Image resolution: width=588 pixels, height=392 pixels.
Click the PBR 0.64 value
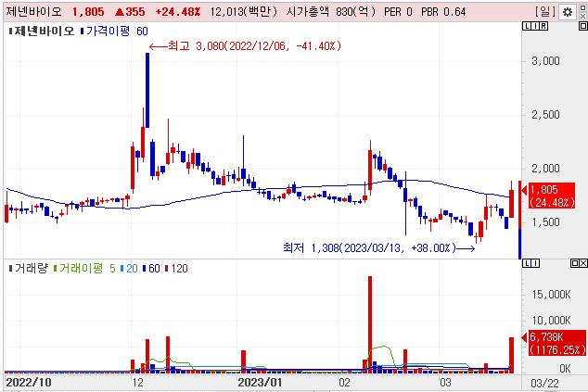tap(443, 12)
